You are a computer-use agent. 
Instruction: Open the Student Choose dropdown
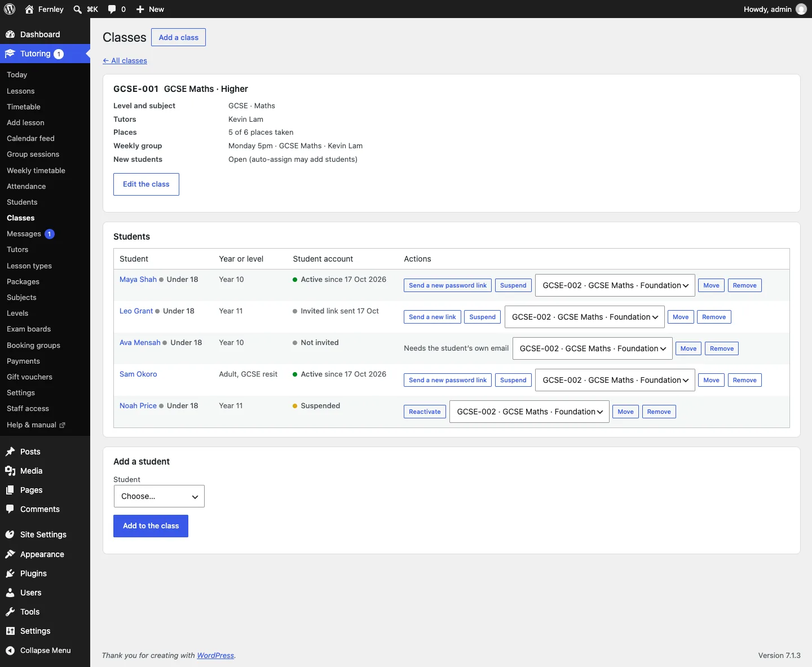pos(159,496)
